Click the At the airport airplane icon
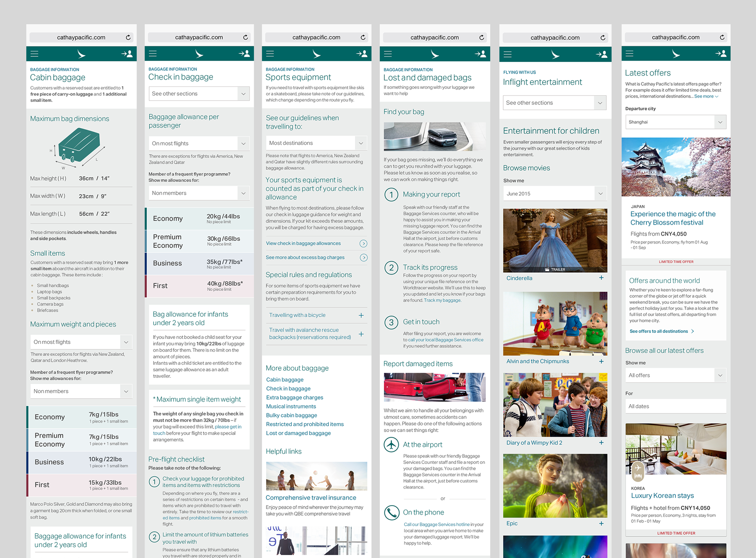This screenshot has height=558, width=756. click(391, 445)
